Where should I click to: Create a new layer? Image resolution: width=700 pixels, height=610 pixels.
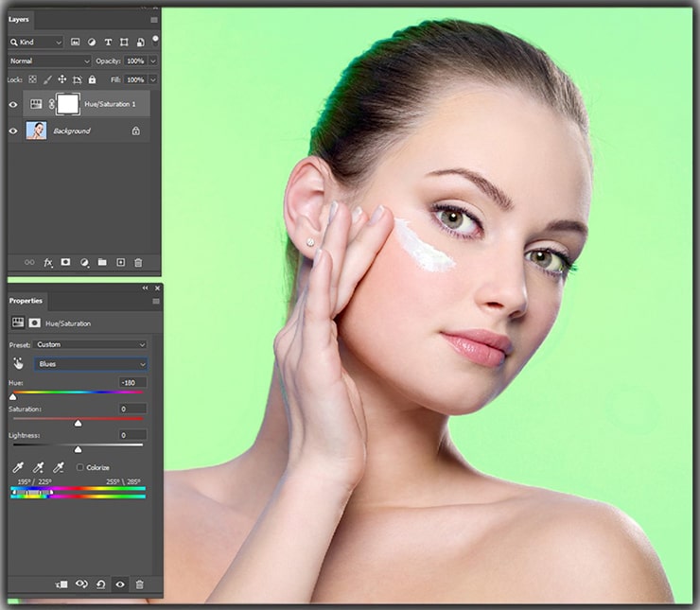point(120,262)
